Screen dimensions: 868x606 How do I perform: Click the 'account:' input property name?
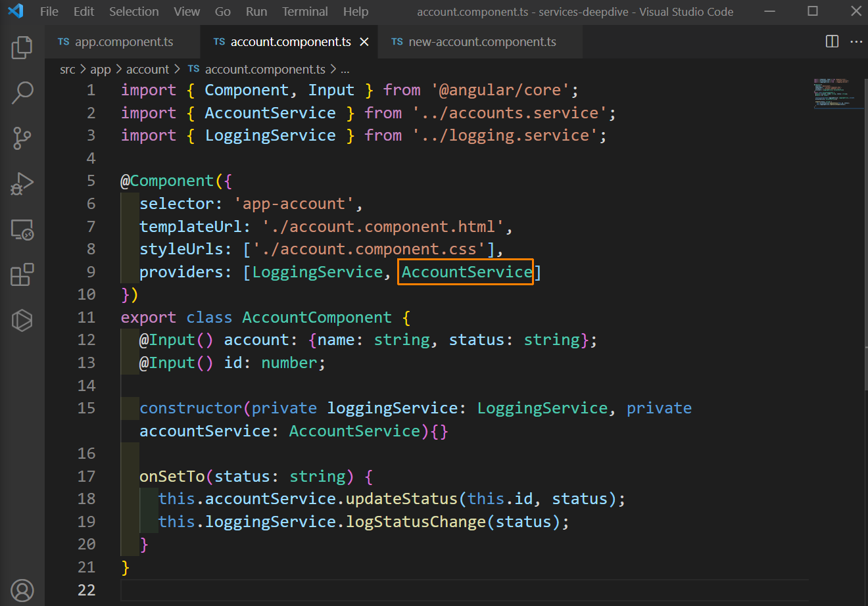pos(261,340)
